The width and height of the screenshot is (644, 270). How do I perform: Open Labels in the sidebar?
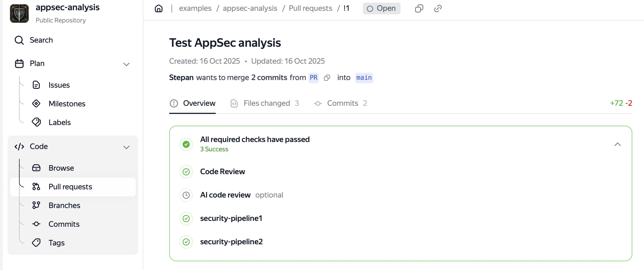(59, 122)
